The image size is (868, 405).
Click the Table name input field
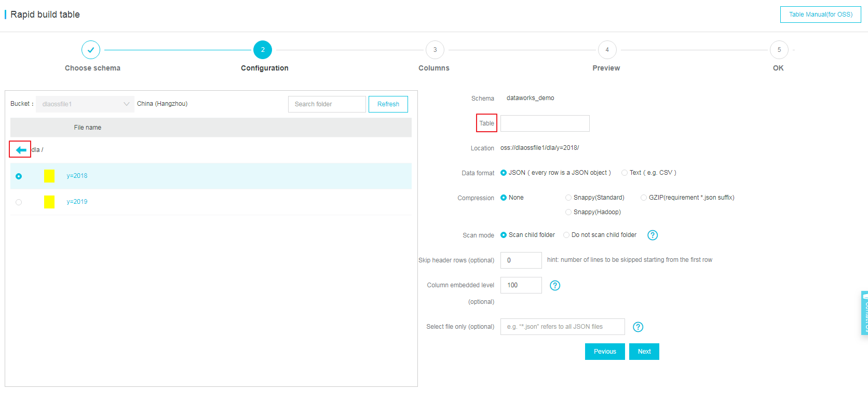coord(545,123)
